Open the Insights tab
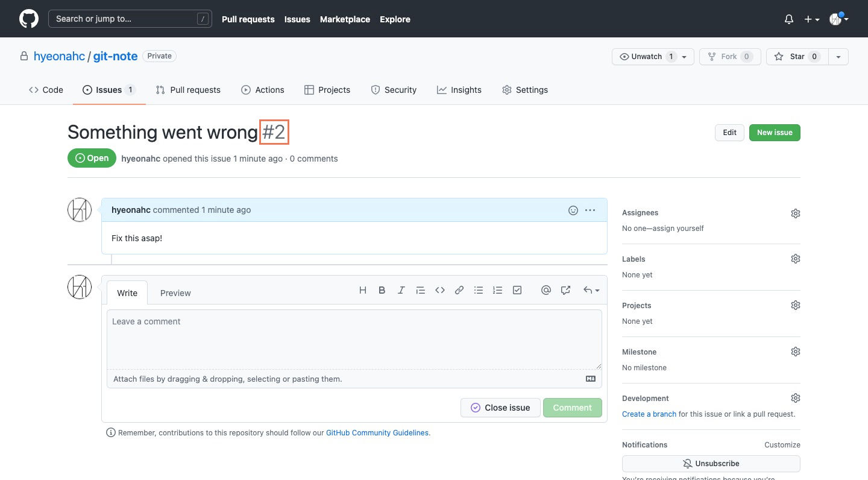The width and height of the screenshot is (868, 480). click(459, 90)
